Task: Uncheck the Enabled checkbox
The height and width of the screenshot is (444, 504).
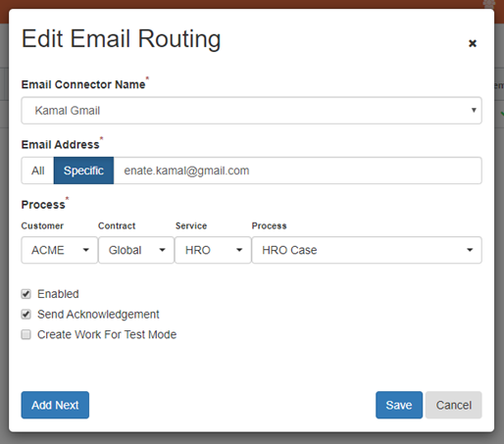Action: 26,294
